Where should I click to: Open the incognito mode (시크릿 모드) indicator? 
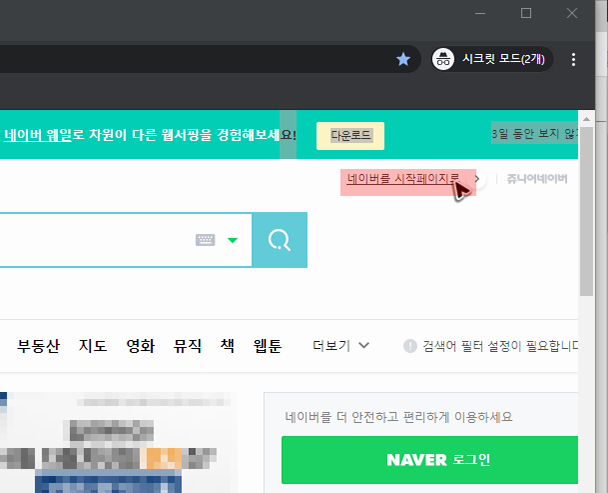point(492,59)
